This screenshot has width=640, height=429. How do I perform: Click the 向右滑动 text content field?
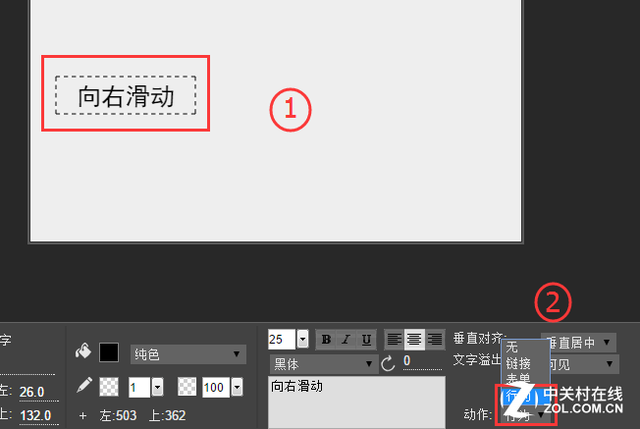click(357, 402)
